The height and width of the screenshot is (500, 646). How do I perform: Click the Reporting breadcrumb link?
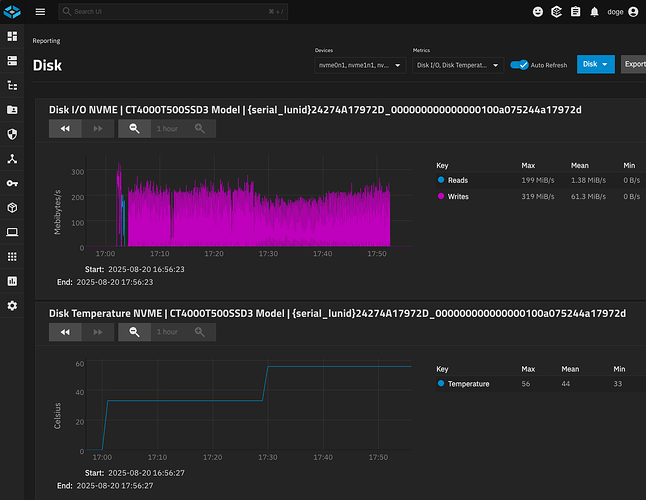(x=46, y=41)
